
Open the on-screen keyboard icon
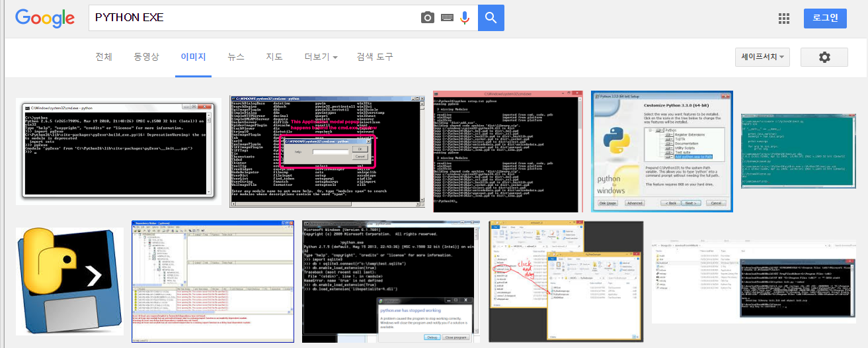point(447,18)
